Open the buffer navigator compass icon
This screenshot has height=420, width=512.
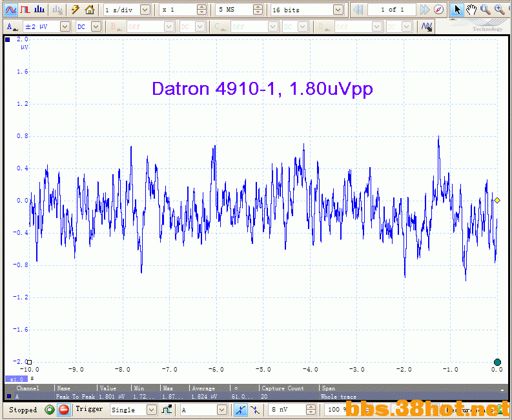coord(439,10)
